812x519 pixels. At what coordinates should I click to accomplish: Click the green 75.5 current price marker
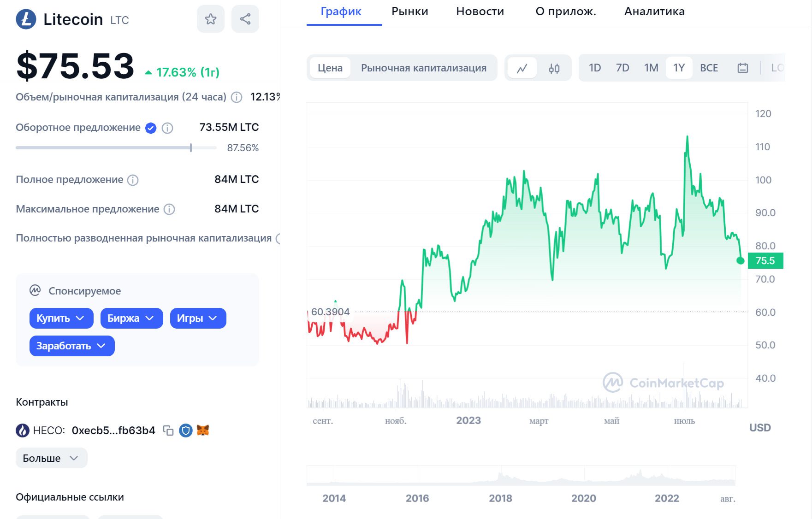765,261
